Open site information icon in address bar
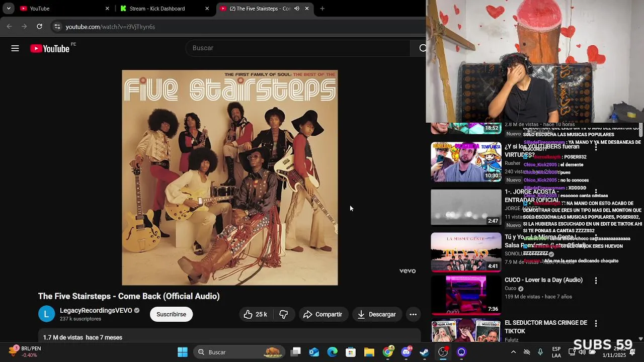 point(57,27)
